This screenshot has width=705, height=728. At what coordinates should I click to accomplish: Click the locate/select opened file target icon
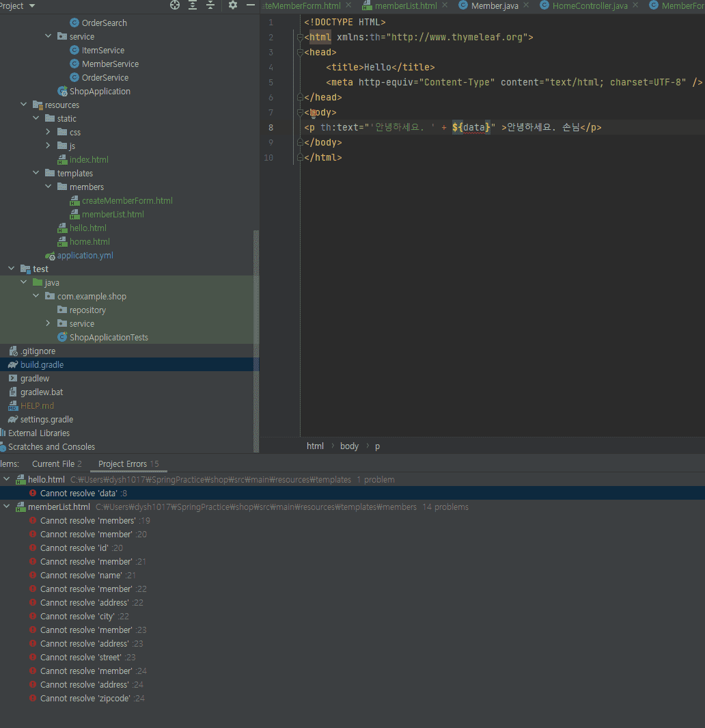(x=174, y=5)
